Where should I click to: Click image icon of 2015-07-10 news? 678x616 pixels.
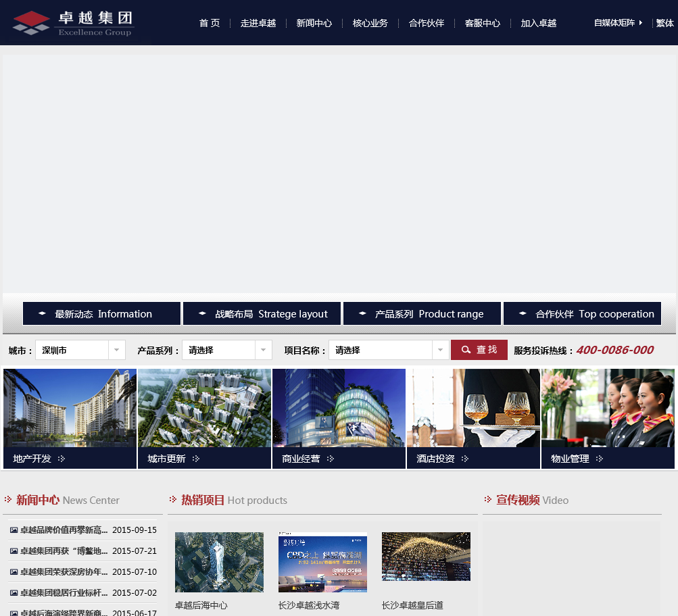click(14, 572)
